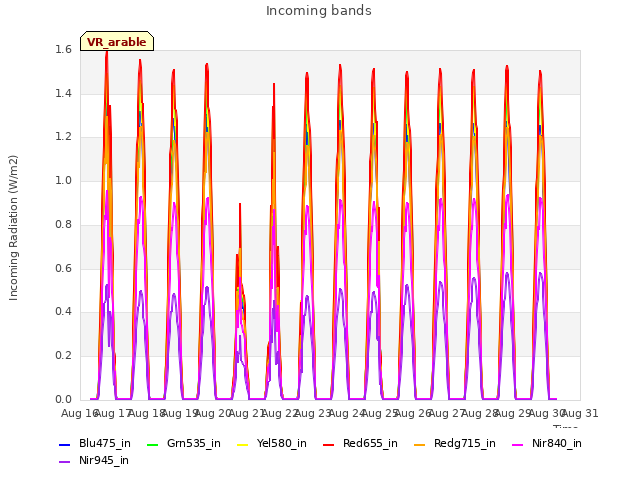Click the 0.4 y-axis tick label
This screenshot has height=480, width=640.
coord(63,311)
